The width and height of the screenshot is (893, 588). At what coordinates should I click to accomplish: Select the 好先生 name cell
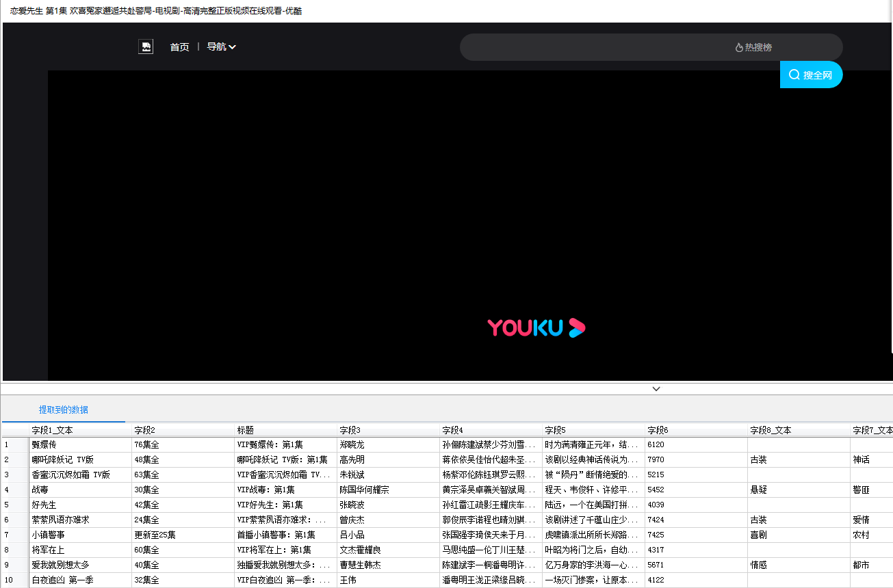click(x=81, y=505)
